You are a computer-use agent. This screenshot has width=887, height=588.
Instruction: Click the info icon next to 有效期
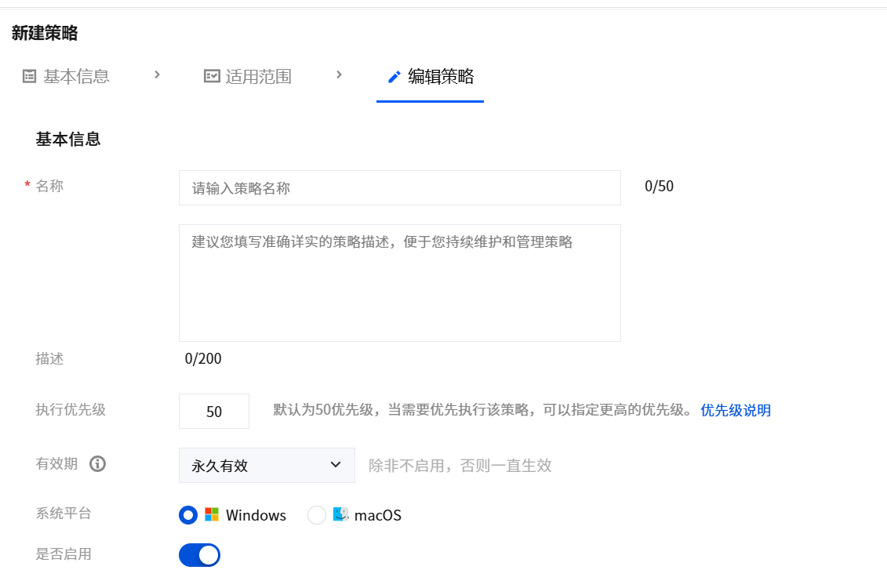click(x=97, y=464)
